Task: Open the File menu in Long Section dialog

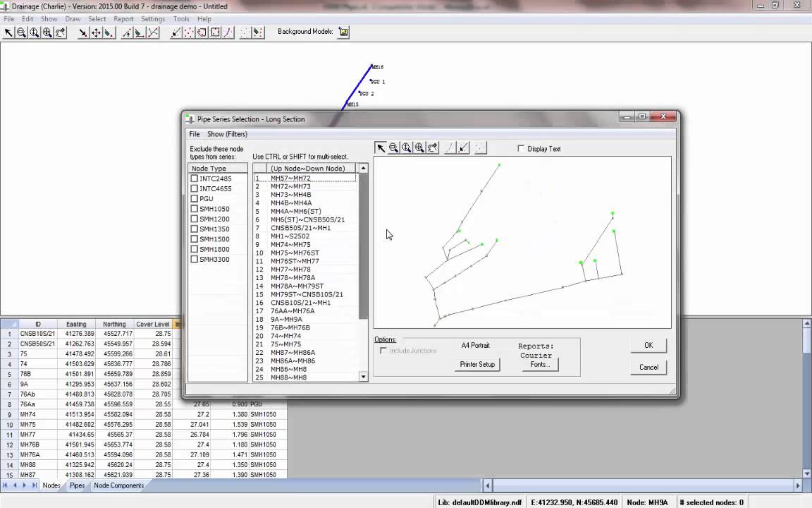Action: tap(195, 134)
